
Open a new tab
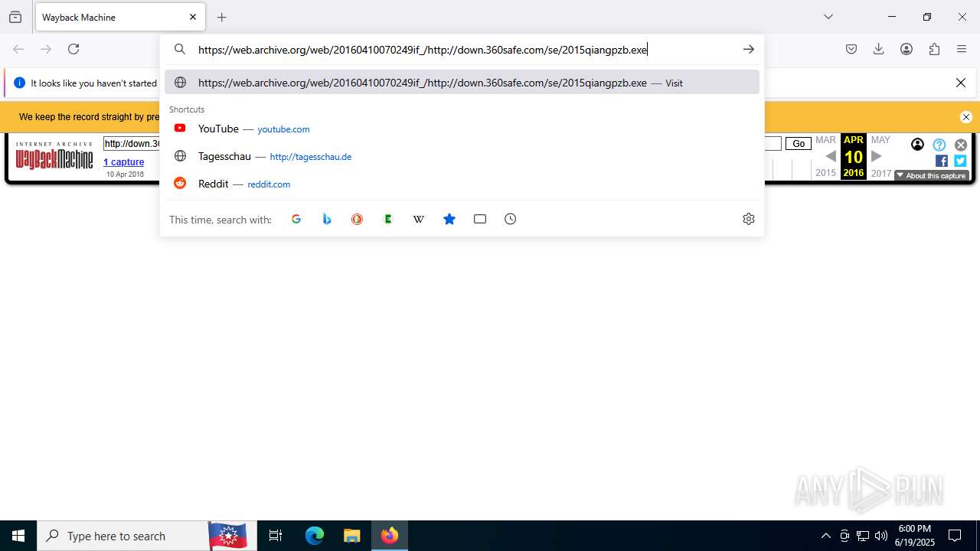222,17
